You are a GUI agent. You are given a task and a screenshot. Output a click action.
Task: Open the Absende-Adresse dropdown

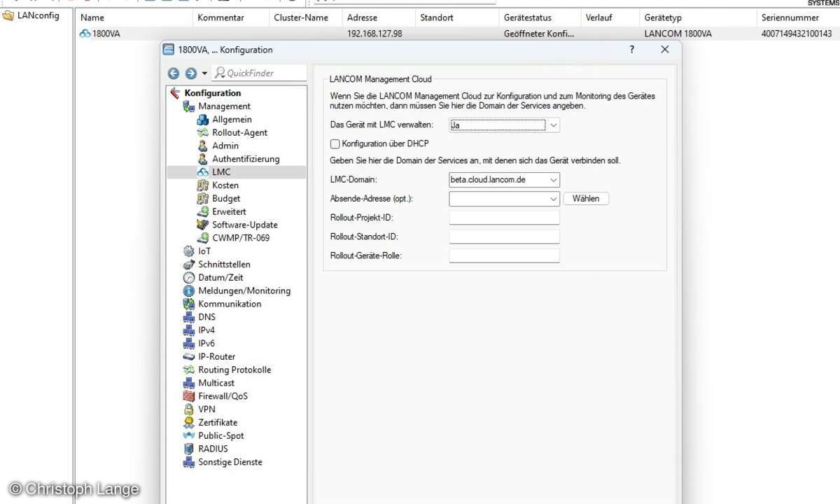pyautogui.click(x=553, y=199)
